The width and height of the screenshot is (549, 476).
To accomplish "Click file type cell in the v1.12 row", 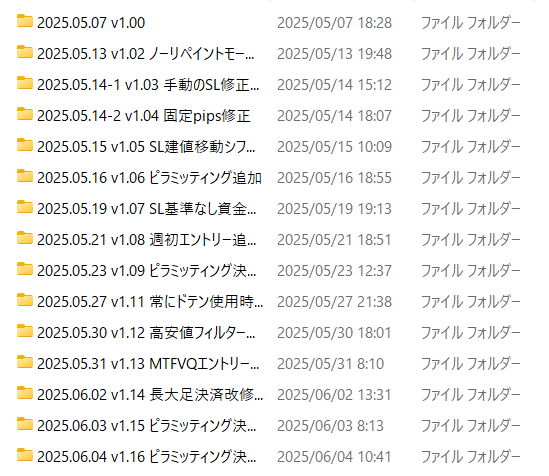I will coord(470,333).
